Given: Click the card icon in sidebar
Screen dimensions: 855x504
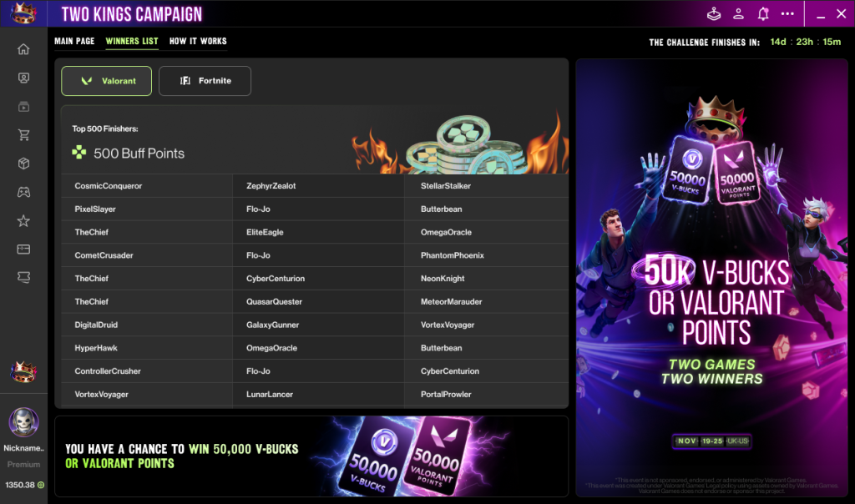Looking at the screenshot, I should point(23,249).
